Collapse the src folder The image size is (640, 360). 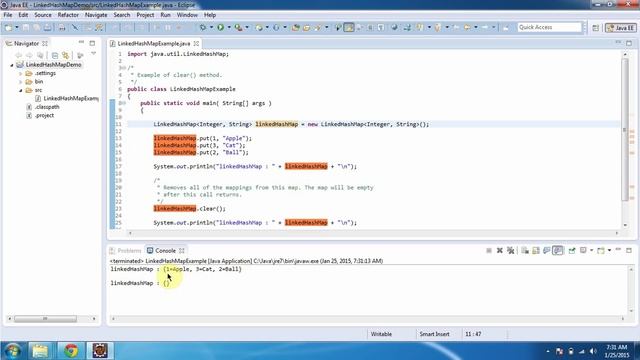[20, 90]
